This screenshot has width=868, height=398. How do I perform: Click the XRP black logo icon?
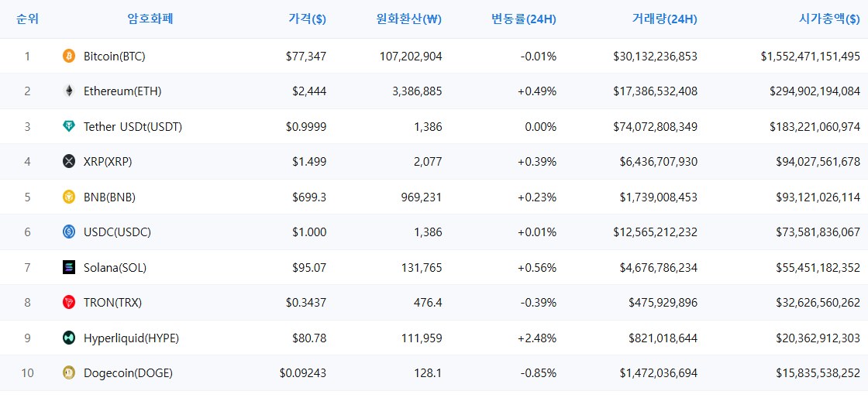(69, 161)
